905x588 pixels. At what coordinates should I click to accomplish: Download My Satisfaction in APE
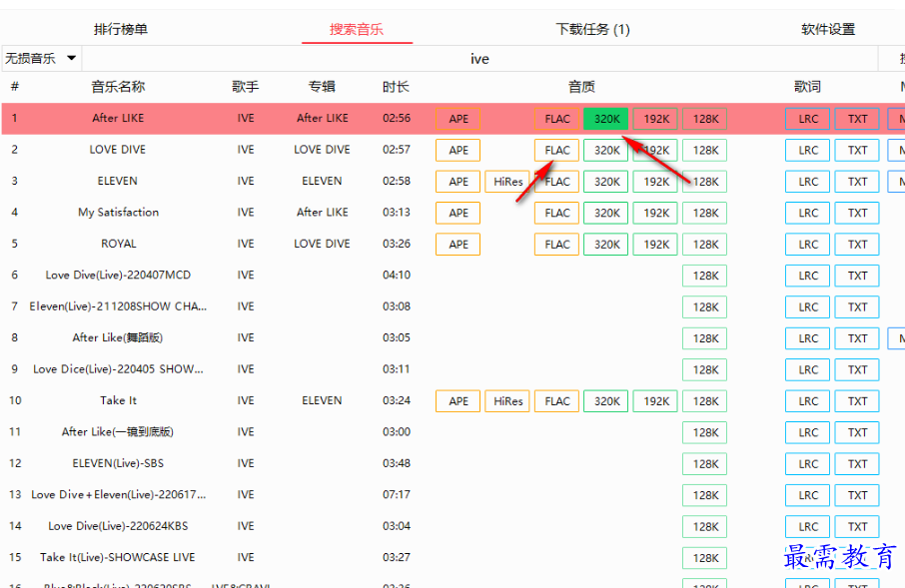pos(458,213)
